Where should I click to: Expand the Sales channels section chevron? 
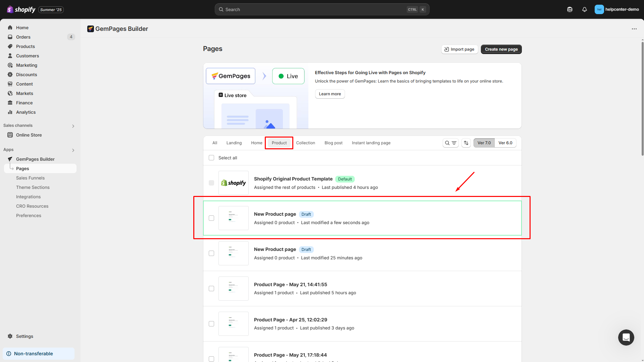[x=73, y=126]
